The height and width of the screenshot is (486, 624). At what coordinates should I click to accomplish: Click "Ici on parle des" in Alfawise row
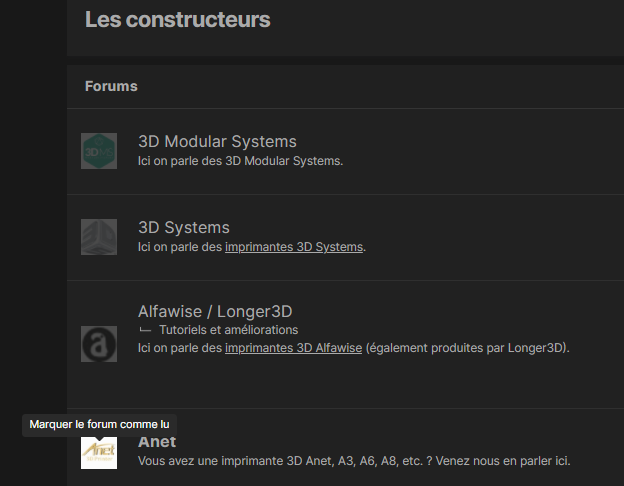click(180, 348)
